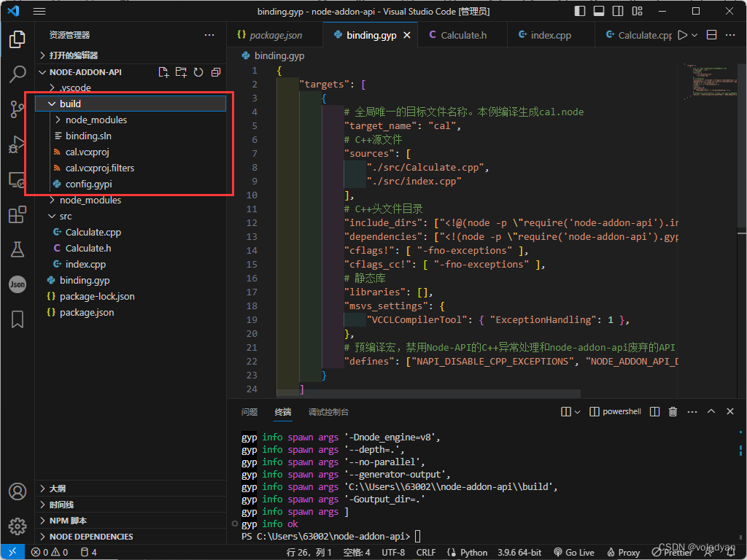Open cal.vcxproj in build folder
Image resolution: width=747 pixels, height=560 pixels.
(131, 152)
